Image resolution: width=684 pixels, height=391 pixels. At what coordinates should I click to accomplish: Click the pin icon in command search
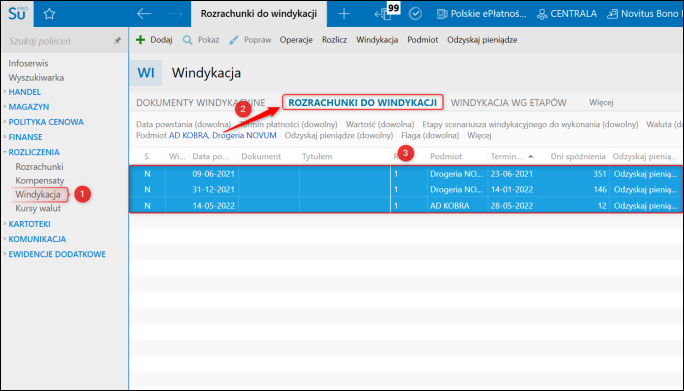[x=117, y=41]
